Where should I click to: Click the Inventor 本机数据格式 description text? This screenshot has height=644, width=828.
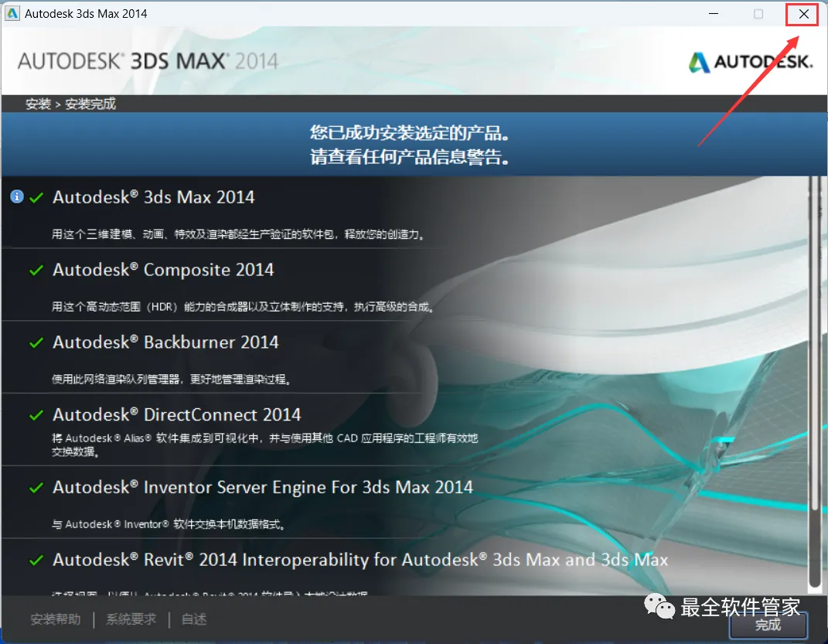pyautogui.click(x=169, y=524)
